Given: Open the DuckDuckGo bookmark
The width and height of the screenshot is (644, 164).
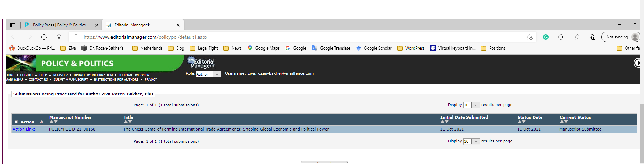Looking at the screenshot, I should [x=32, y=48].
